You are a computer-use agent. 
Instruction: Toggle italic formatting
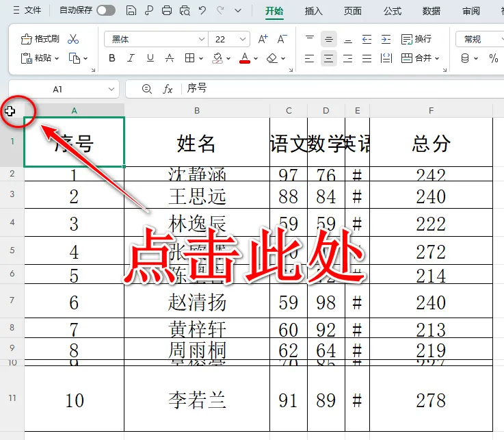(131, 58)
